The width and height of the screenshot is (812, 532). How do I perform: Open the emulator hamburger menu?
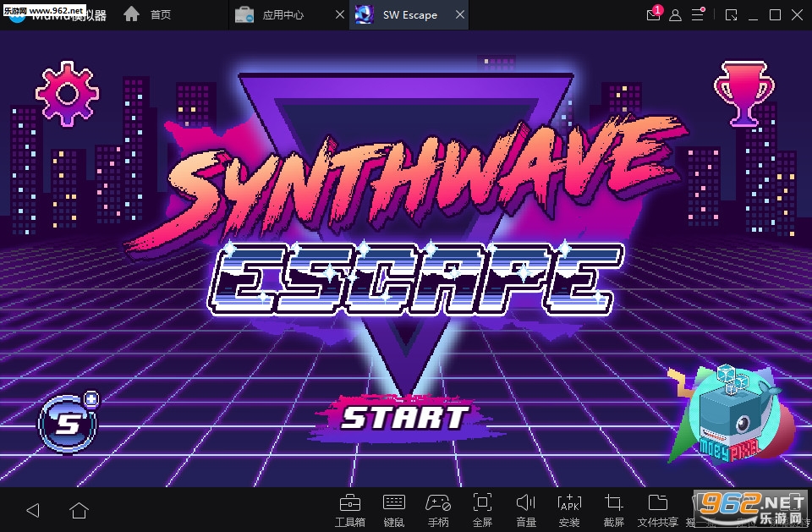(x=698, y=14)
